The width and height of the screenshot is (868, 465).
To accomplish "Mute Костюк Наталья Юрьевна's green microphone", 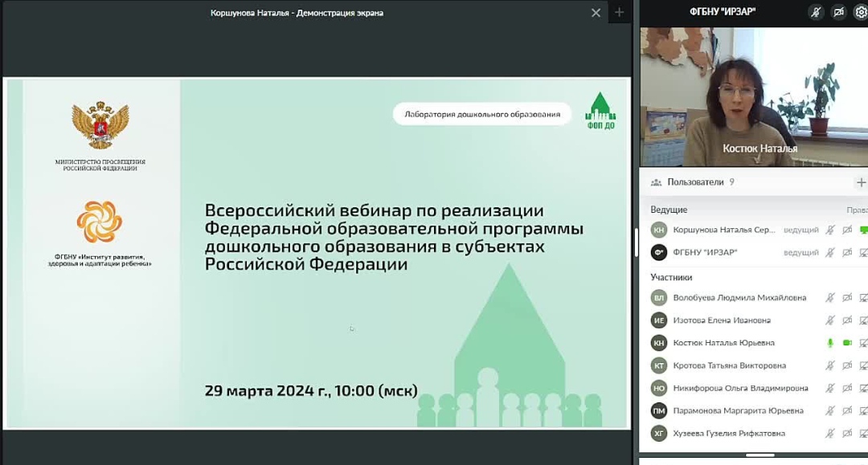I will 830,343.
